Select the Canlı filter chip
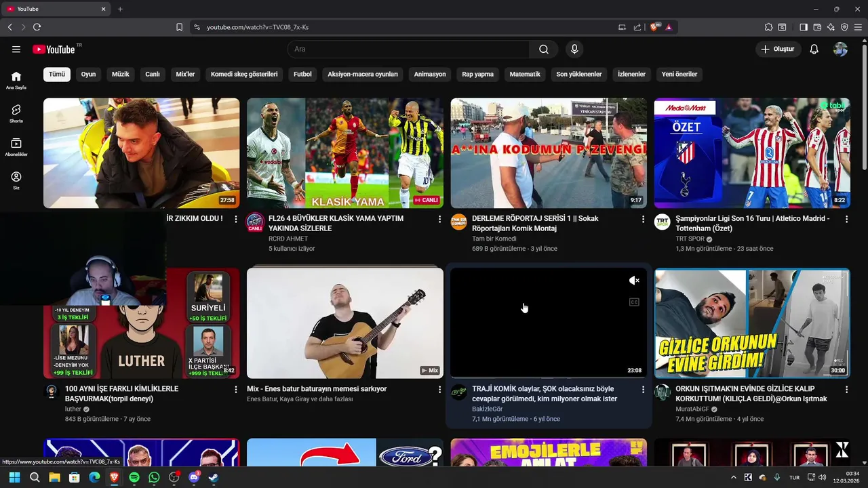This screenshot has width=868, height=488. point(153,74)
